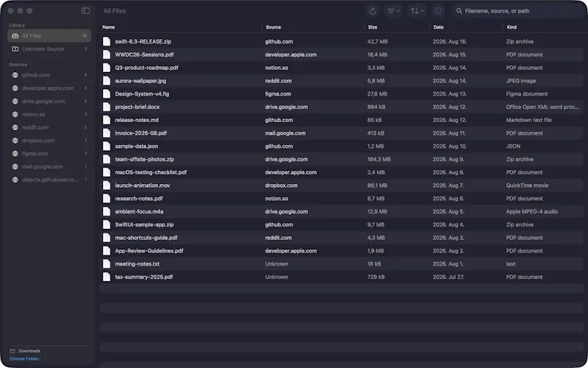
Task: Select Unknown Source in sidebar
Action: pyautogui.click(x=49, y=49)
